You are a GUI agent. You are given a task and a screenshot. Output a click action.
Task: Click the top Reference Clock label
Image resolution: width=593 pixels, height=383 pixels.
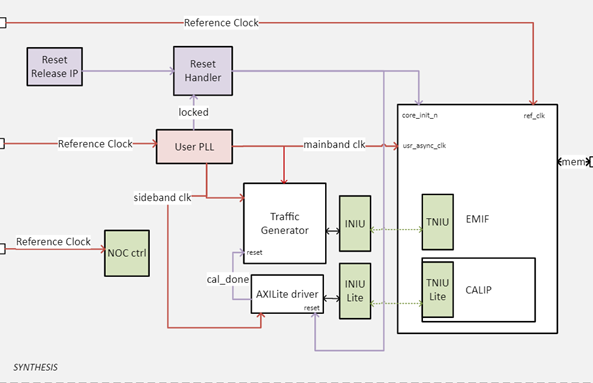click(221, 23)
